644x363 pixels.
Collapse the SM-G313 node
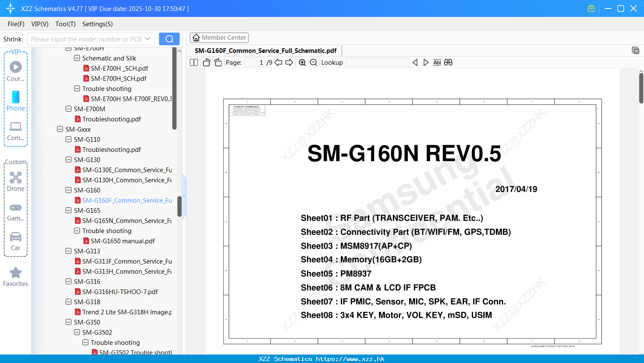pyautogui.click(x=69, y=251)
